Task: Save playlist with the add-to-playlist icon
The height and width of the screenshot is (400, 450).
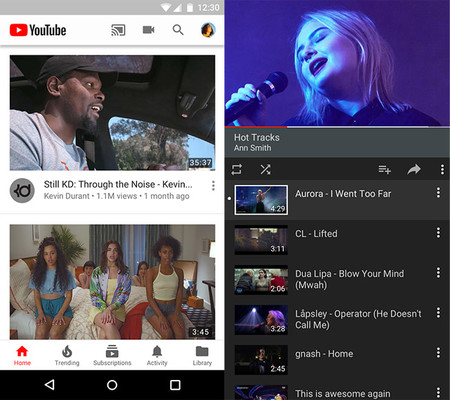Action: (384, 169)
